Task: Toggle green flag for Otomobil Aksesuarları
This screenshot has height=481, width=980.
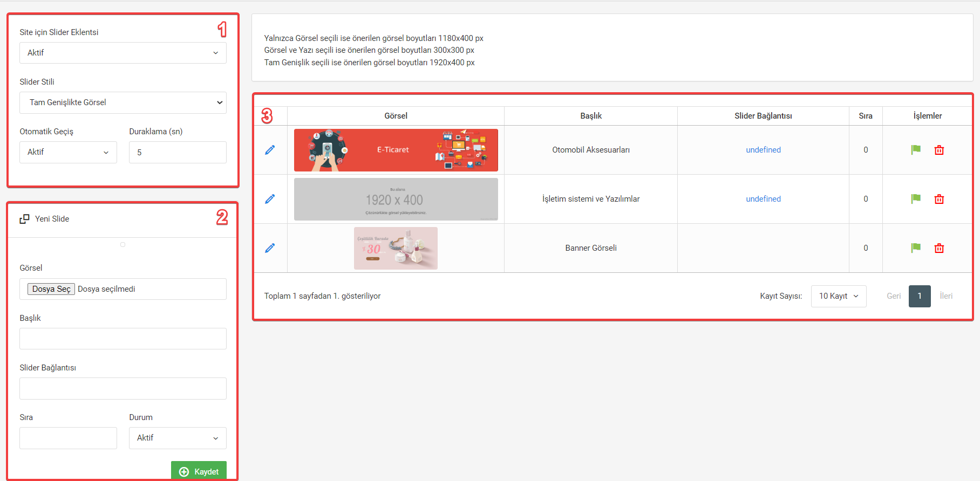Action: (x=916, y=150)
